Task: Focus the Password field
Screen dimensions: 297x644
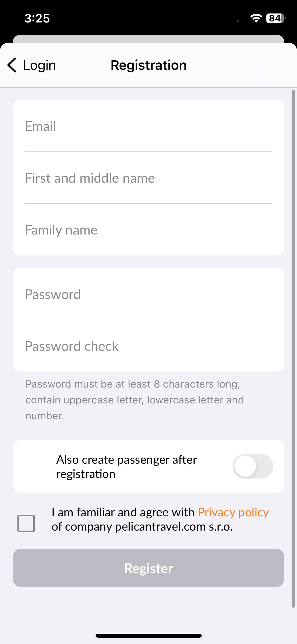Action: [x=148, y=294]
